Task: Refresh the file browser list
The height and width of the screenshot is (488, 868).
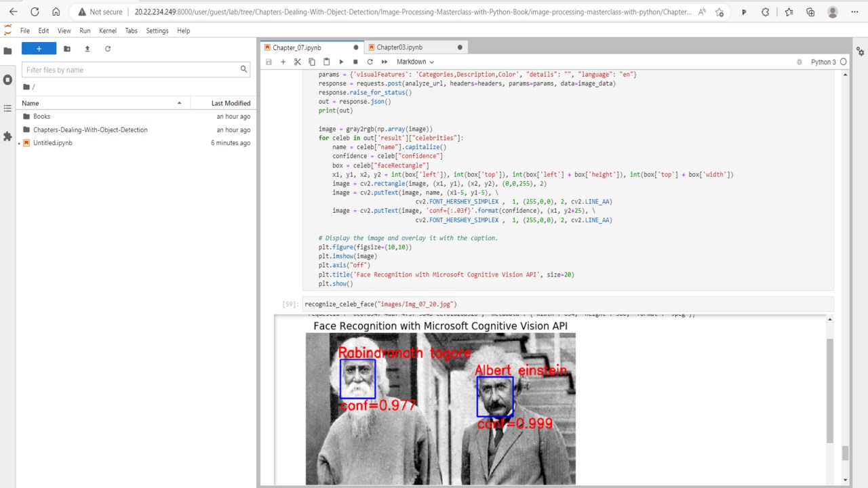Action: pyautogui.click(x=108, y=49)
